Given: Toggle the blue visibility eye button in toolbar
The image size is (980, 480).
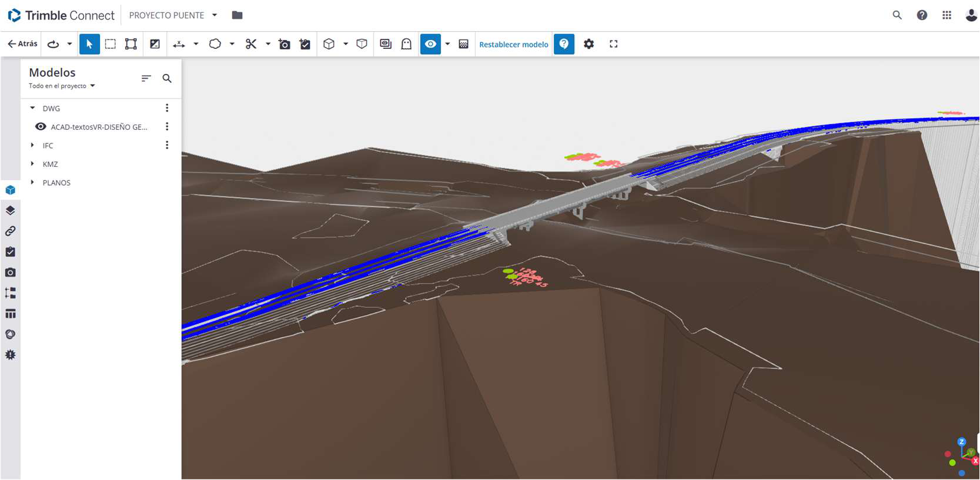Looking at the screenshot, I should (x=430, y=44).
